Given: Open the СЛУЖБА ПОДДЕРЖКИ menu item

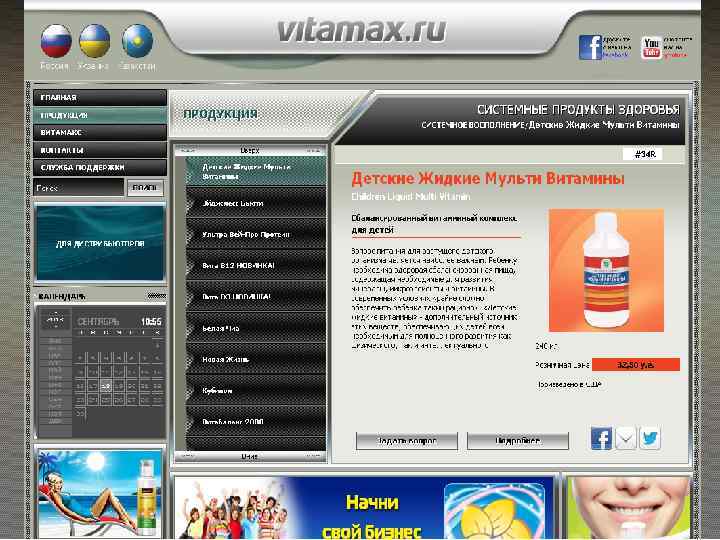Looking at the screenshot, I should point(100,167).
